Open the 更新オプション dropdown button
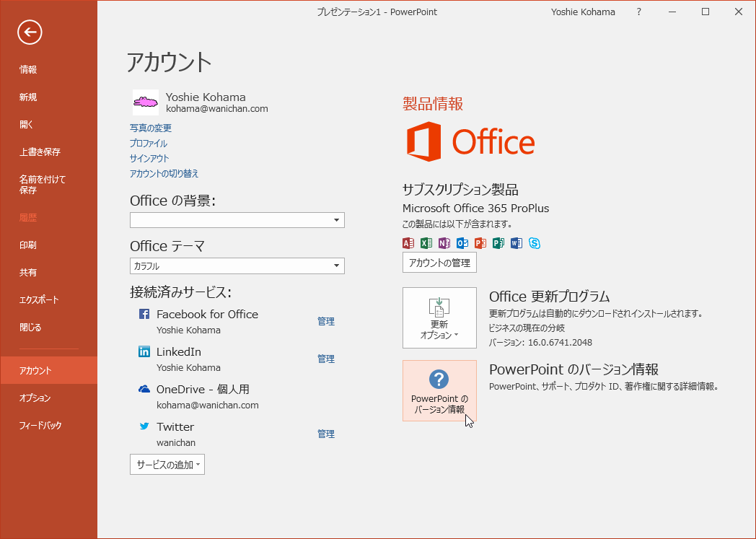 tap(439, 317)
